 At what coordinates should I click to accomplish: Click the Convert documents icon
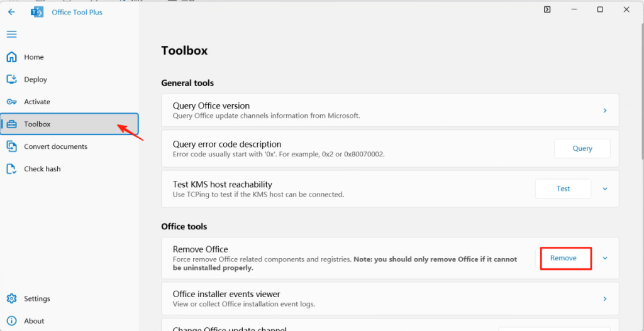click(x=11, y=146)
